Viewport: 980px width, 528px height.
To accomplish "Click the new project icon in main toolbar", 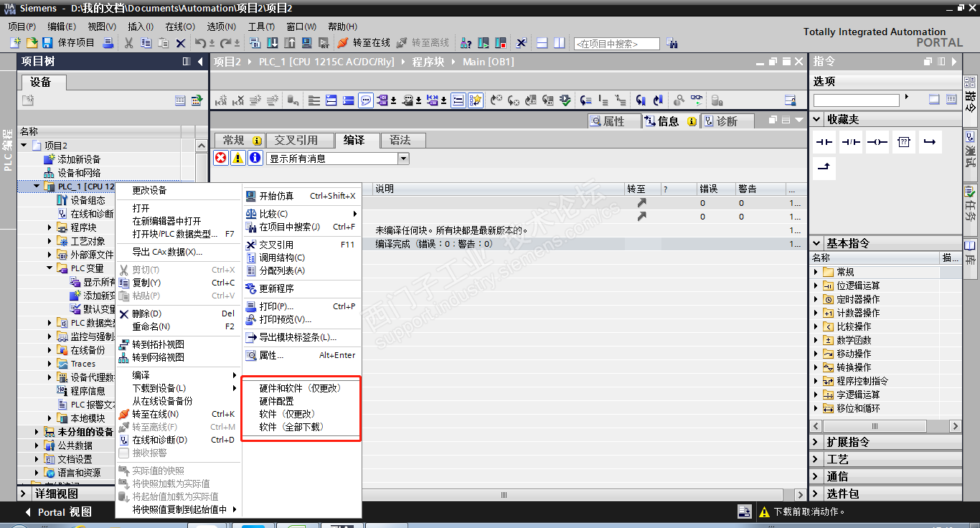I will tap(15, 43).
